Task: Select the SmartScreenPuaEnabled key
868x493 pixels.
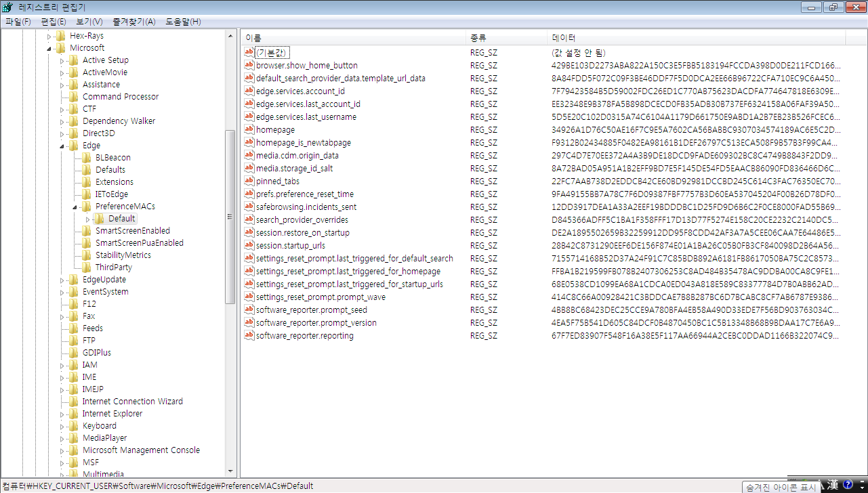Action: [139, 243]
